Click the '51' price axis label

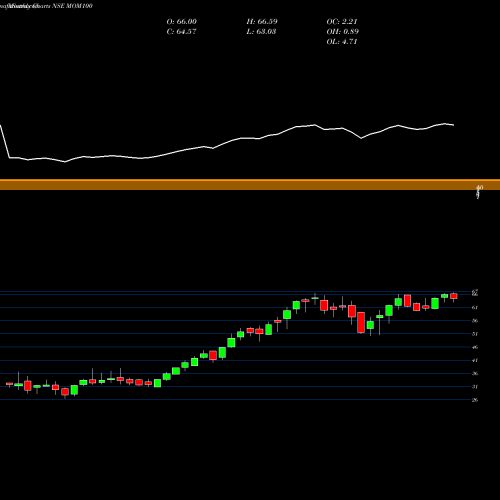(475, 334)
